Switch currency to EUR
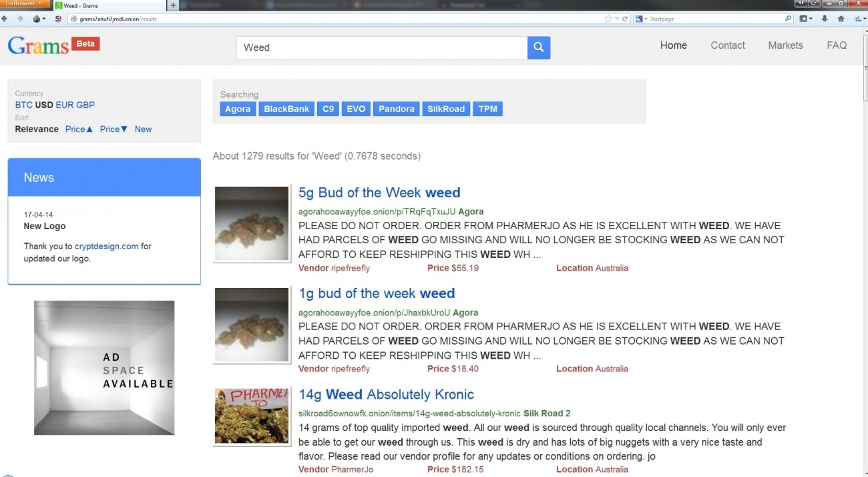The image size is (868, 477). (x=65, y=105)
